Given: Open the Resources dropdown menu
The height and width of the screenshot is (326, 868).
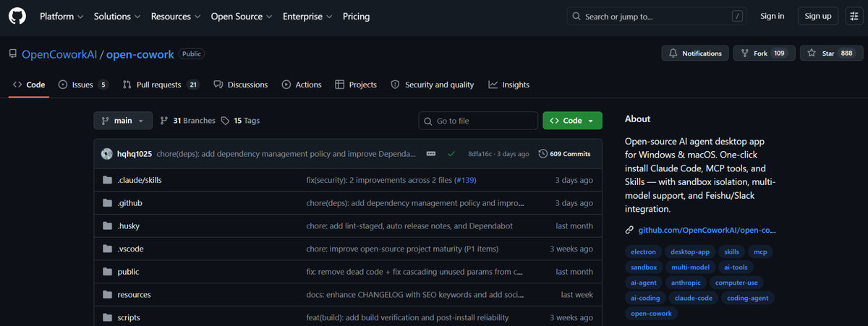Looking at the screenshot, I should pyautogui.click(x=176, y=16).
